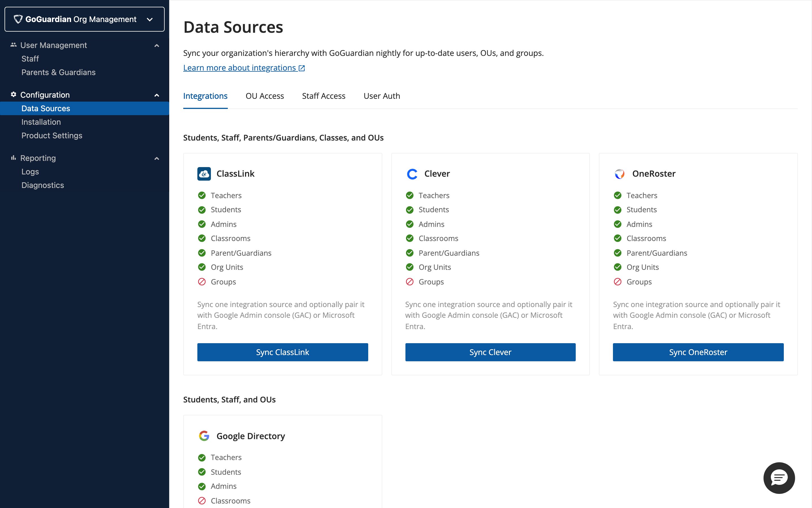Click Clever Parent/Guardians check icon
This screenshot has height=508, width=812.
tap(410, 253)
